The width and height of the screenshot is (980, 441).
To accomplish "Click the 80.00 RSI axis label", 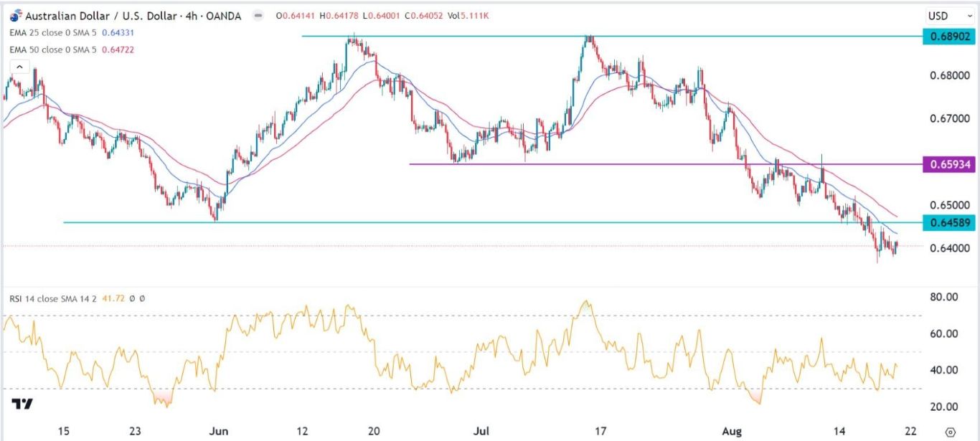I will point(946,297).
